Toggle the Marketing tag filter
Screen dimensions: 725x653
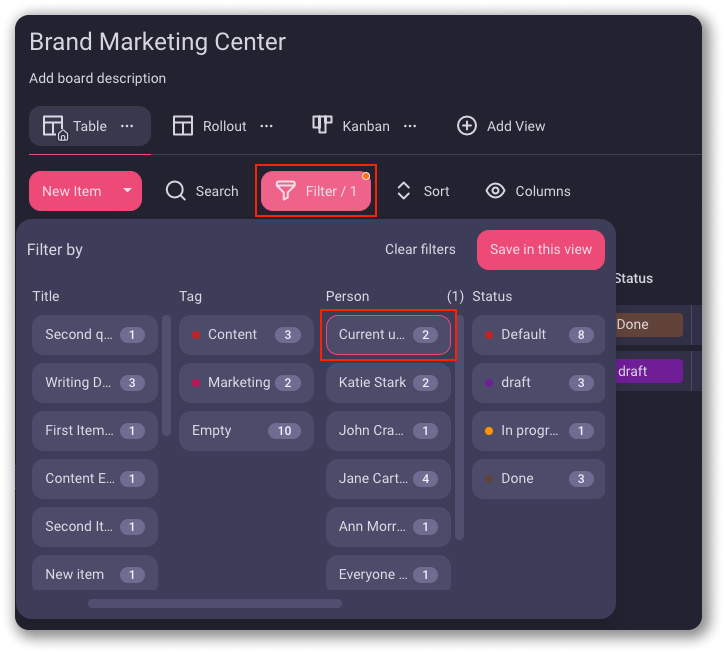coord(246,383)
